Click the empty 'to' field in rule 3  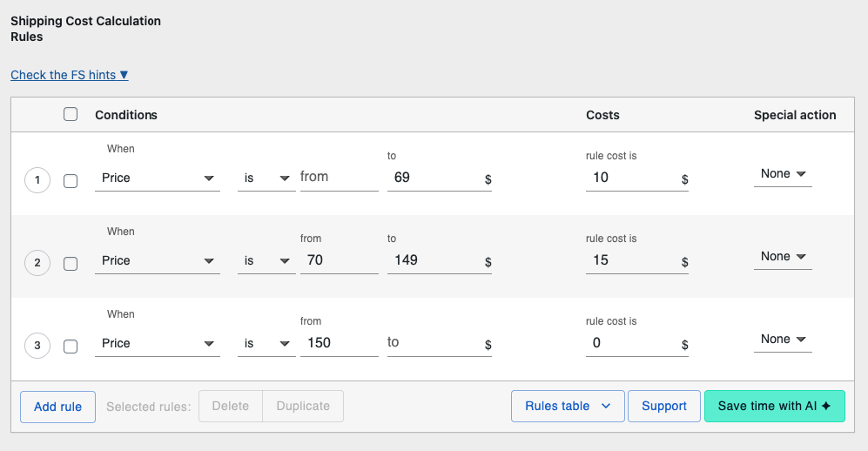(431, 343)
